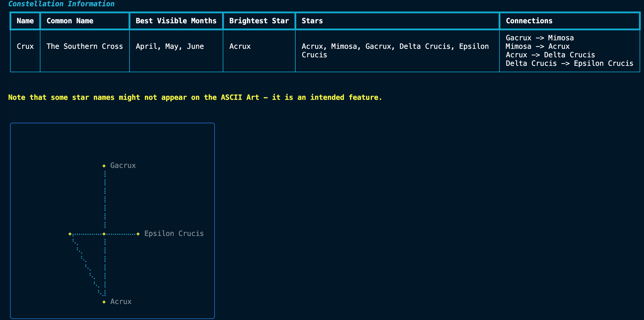Viewport: 644px width, 320px height.
Task: Click the star icon next to Epsilon Crucis
Action: point(138,234)
